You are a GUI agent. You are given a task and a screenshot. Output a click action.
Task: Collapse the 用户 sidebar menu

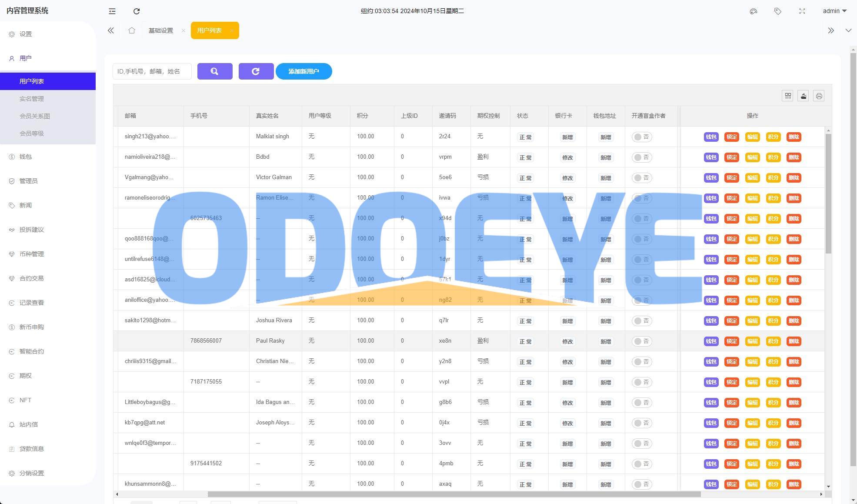coord(48,58)
